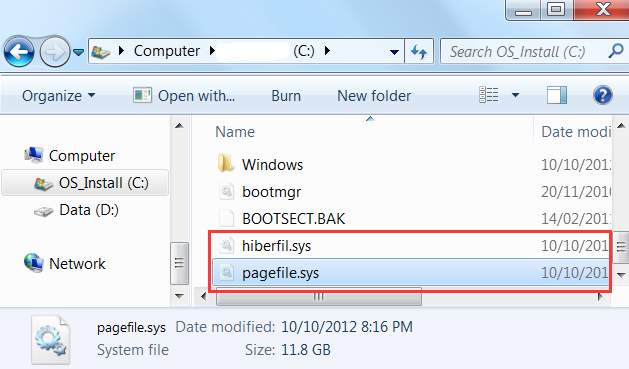Viewport: 629px width, 369px height.
Task: Click the Back navigation arrow
Action: 18,51
